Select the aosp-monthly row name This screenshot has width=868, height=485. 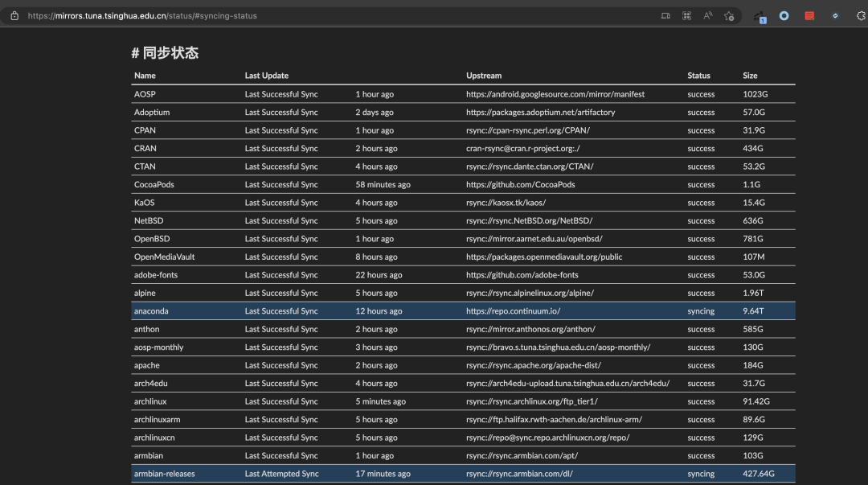[158, 347]
